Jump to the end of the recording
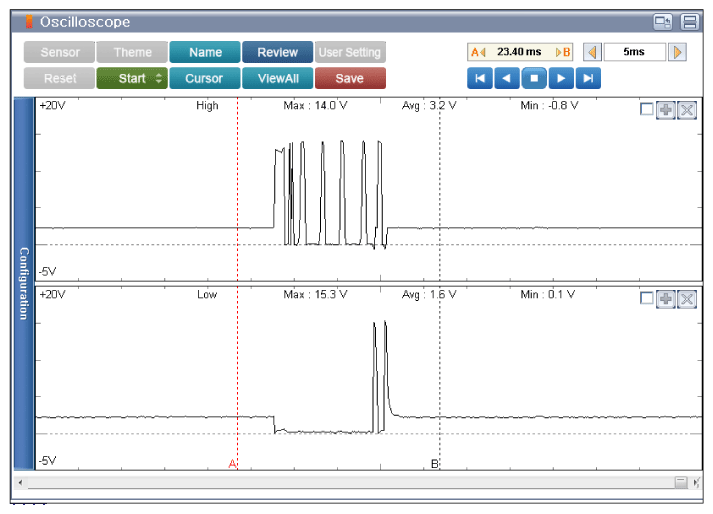The width and height of the screenshot is (713, 514). pyautogui.click(x=588, y=78)
